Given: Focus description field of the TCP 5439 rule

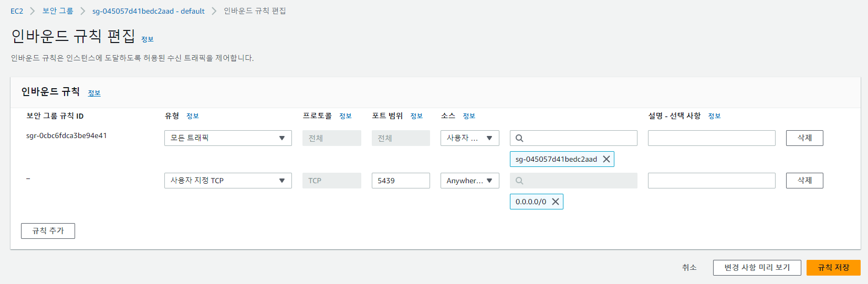Looking at the screenshot, I should pyautogui.click(x=712, y=181).
